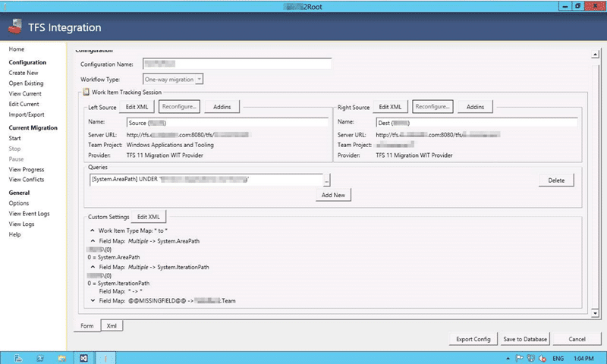
Task: Click '0 = System.IterationPath' text
Action: (118, 283)
